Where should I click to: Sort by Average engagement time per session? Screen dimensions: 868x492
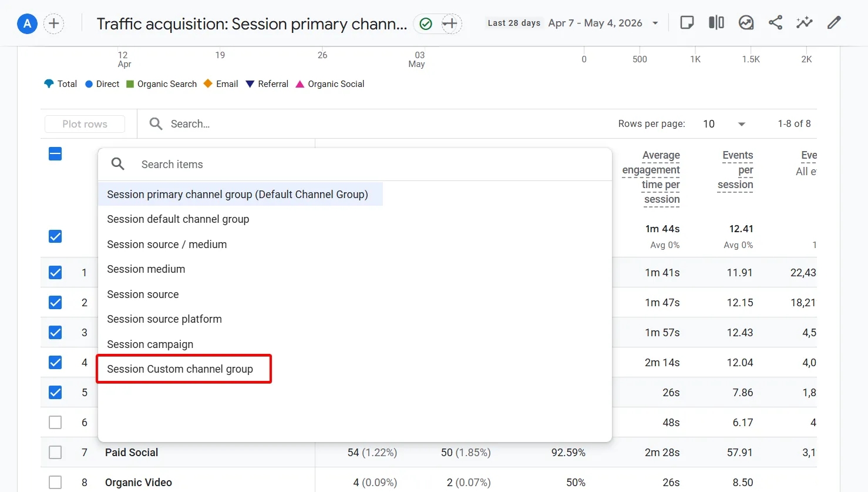pyautogui.click(x=651, y=177)
